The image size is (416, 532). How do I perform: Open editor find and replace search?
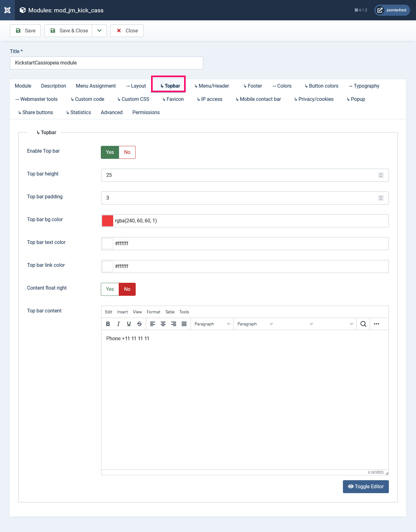click(x=363, y=324)
